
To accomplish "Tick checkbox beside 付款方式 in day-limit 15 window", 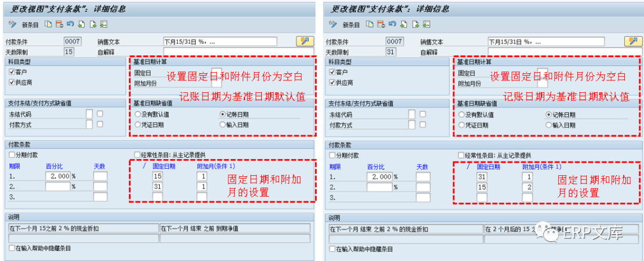I will click(x=100, y=124).
